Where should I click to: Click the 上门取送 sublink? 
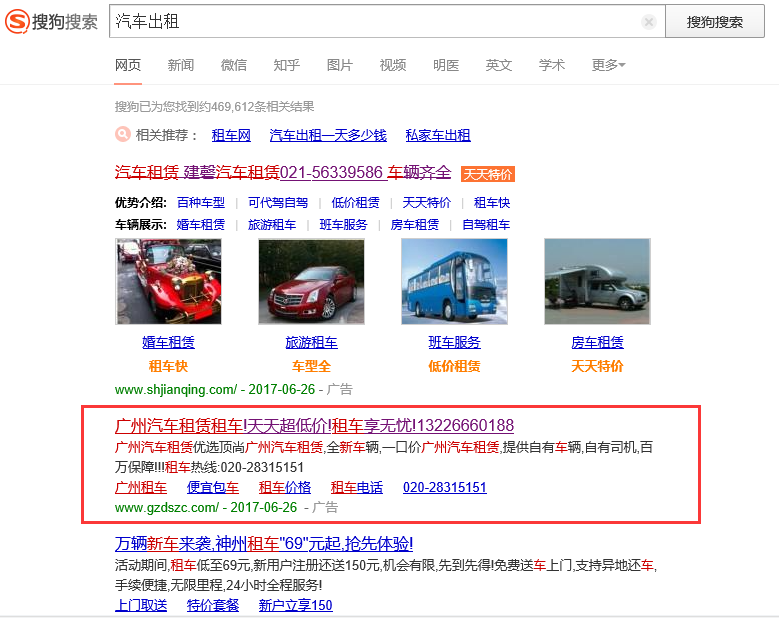141,605
